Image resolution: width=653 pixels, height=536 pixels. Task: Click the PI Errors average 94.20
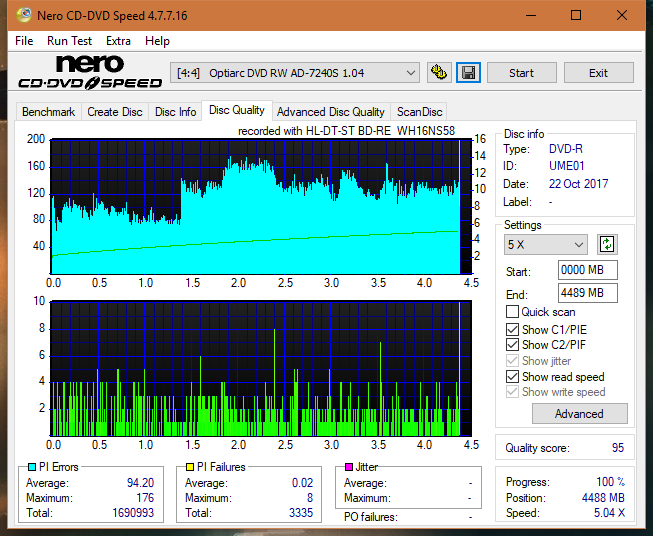[x=140, y=483]
